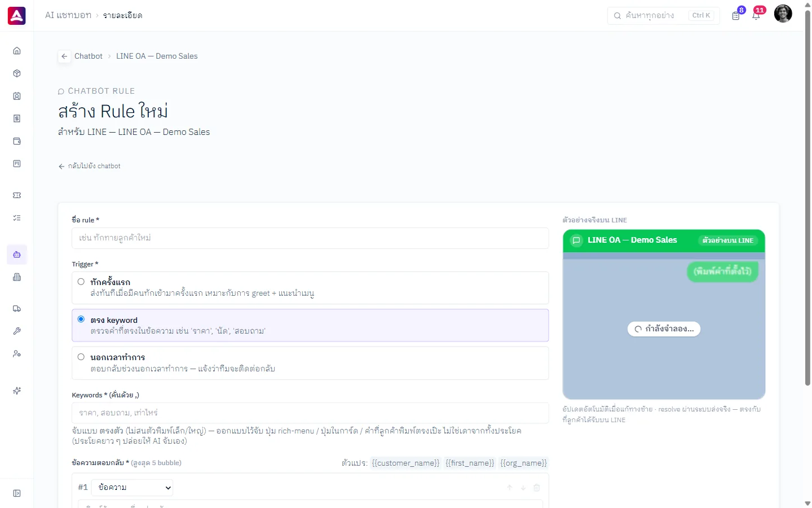Insert the {{first_name}} variable
The height and width of the screenshot is (508, 812).
[x=470, y=463]
